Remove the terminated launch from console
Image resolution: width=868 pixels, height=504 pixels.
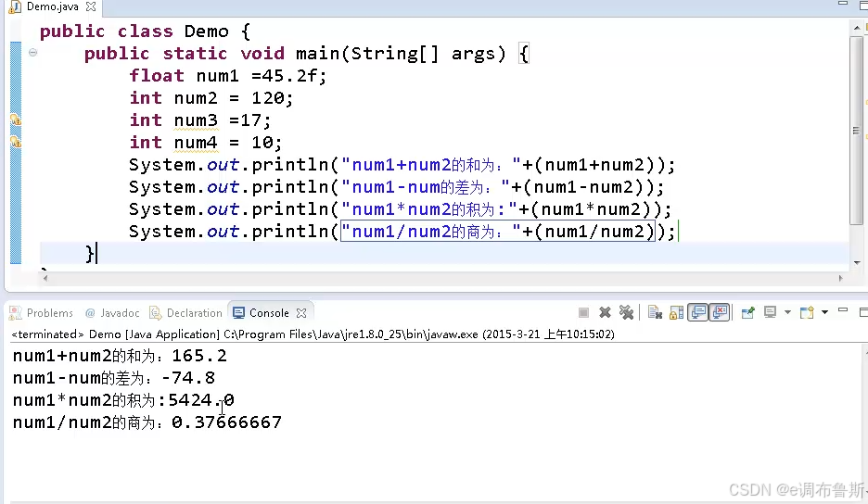click(605, 313)
